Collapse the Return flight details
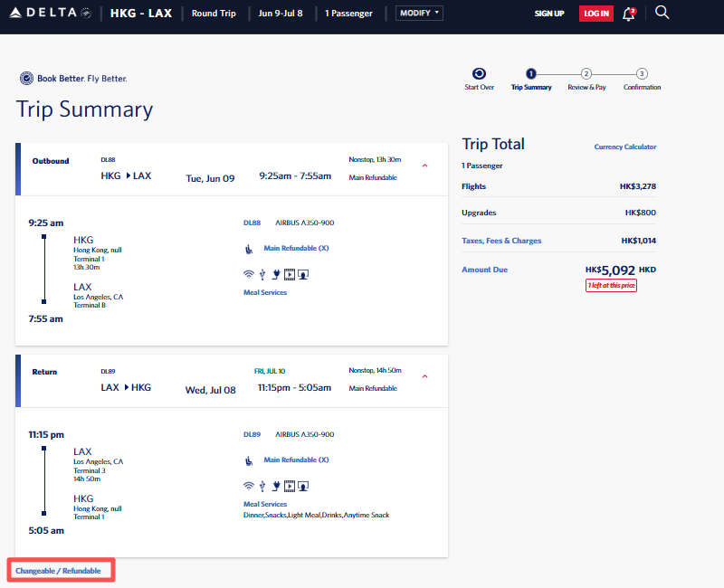This screenshot has width=724, height=588. 425,377
